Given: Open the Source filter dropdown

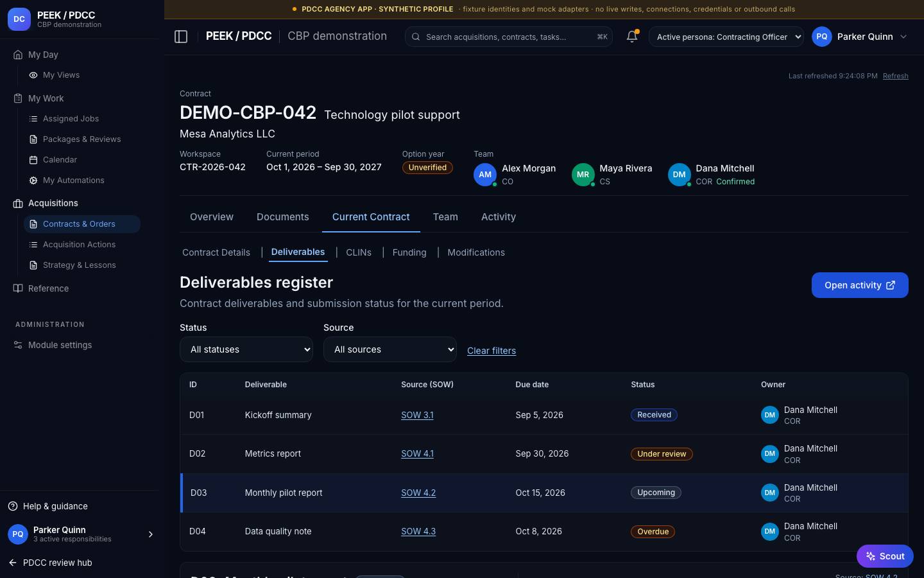Looking at the screenshot, I should [390, 349].
